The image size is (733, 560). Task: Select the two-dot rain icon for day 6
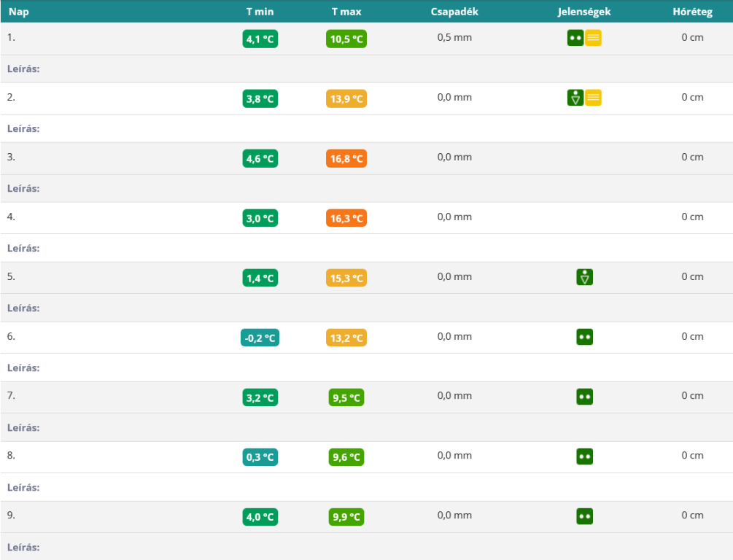click(x=584, y=337)
